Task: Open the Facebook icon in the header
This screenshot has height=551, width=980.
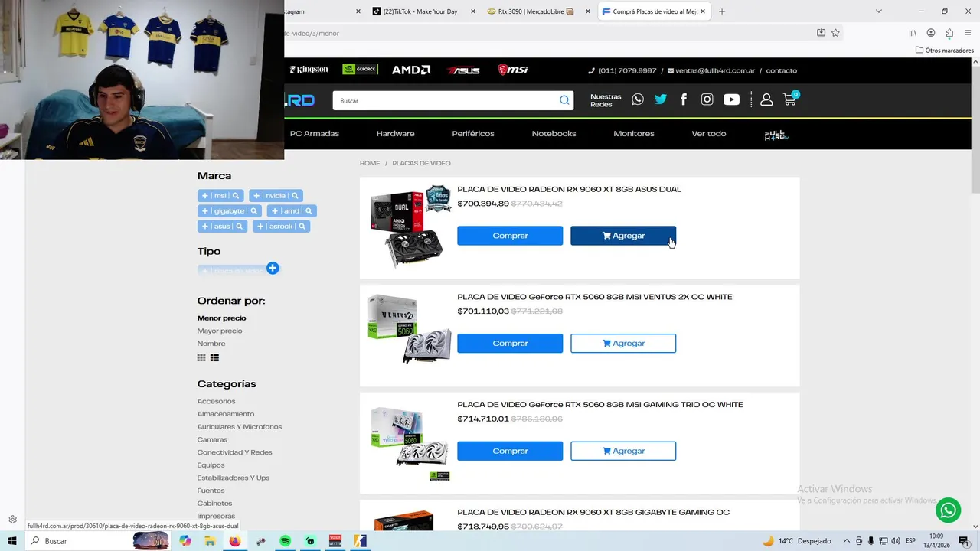Action: coord(684,99)
